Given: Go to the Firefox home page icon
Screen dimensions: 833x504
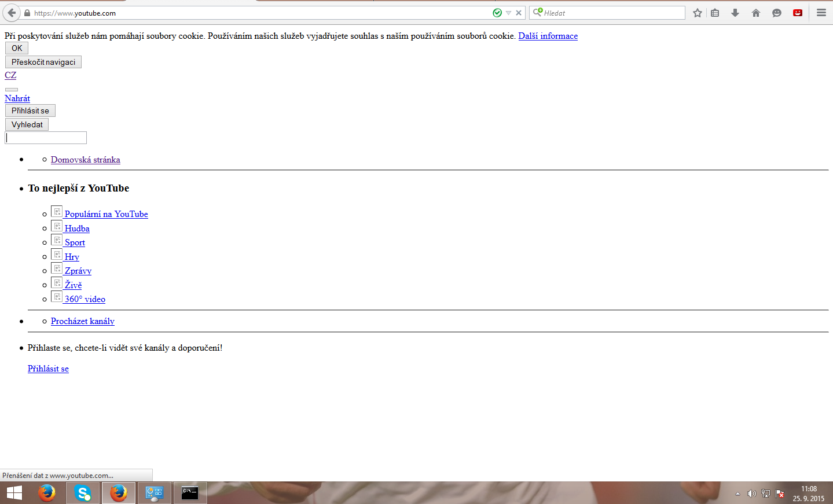Looking at the screenshot, I should [756, 13].
